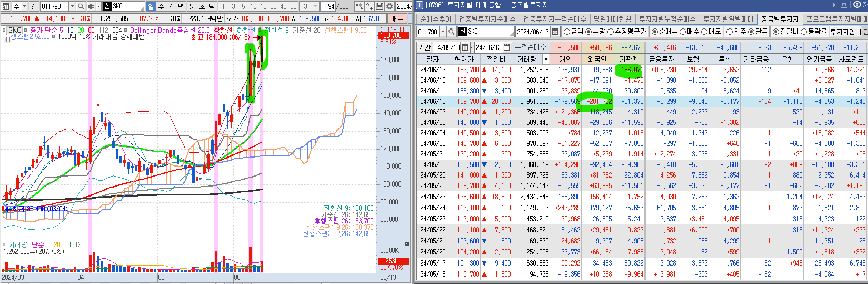The height and width of the screenshot is (284, 868).
Task: Click the 연기금등 column header
Action: [819, 59]
